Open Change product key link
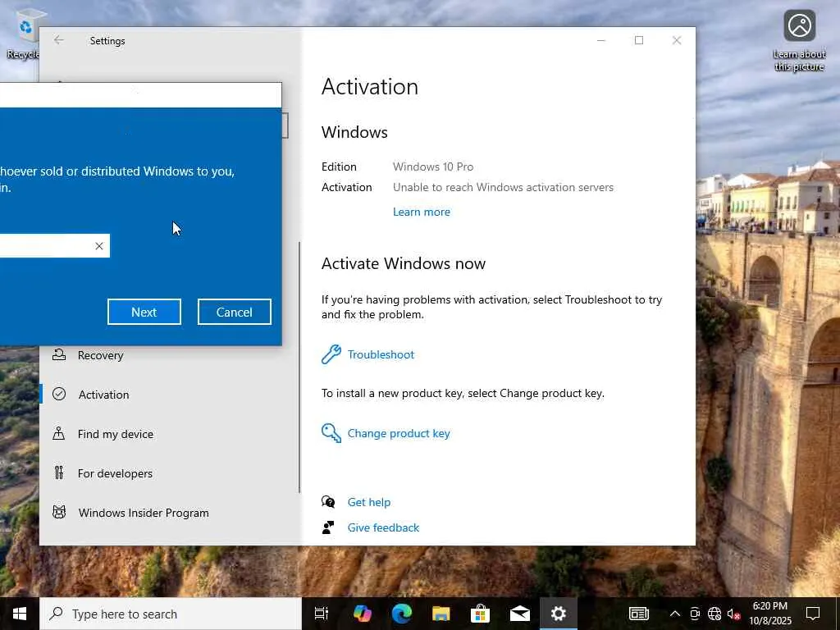 pos(399,433)
